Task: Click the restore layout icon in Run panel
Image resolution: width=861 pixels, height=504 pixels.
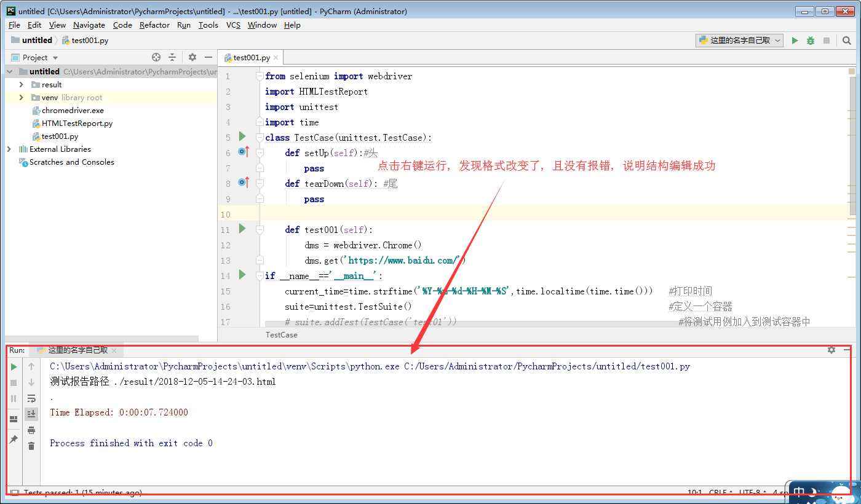Action: pos(14,419)
